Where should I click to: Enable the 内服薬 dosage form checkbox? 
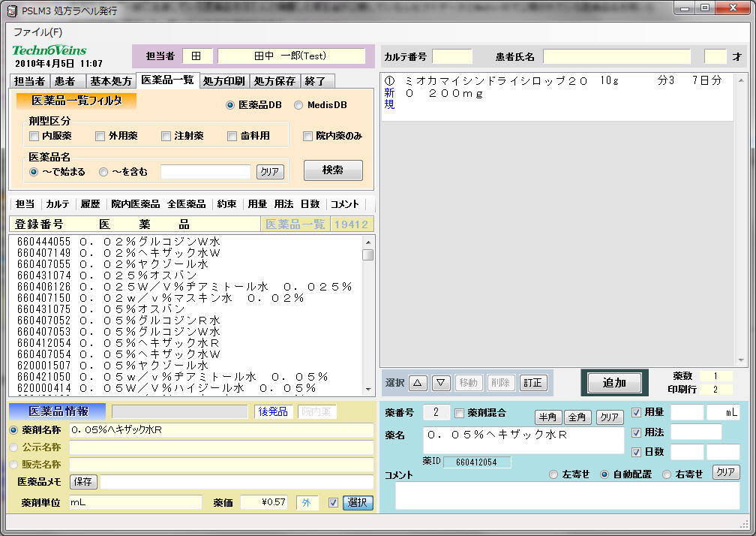click(x=34, y=136)
